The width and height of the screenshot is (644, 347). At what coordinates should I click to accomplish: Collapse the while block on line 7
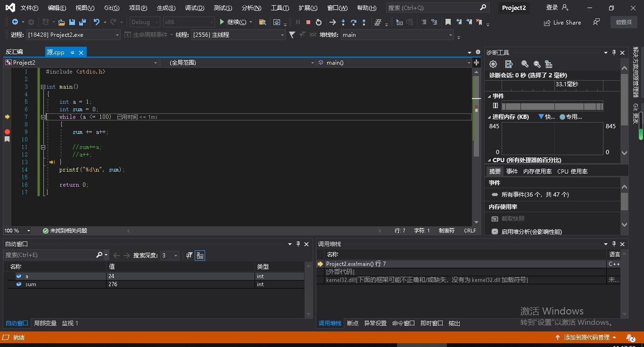43,117
